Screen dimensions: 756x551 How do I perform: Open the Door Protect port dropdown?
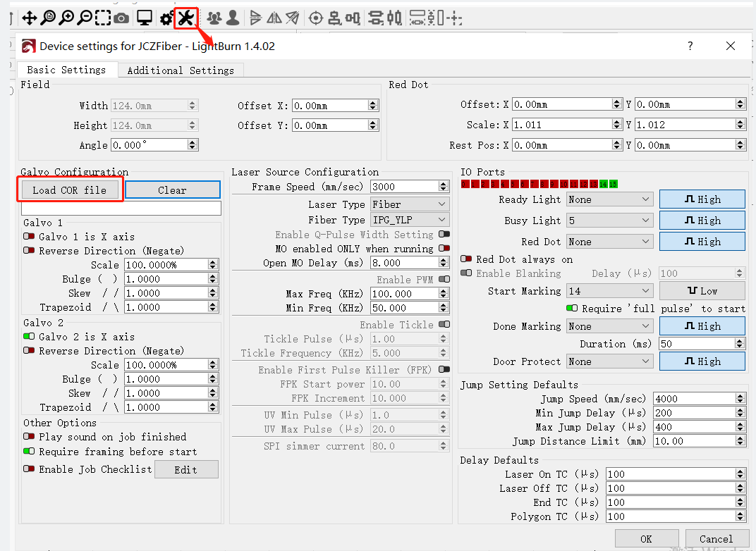610,361
